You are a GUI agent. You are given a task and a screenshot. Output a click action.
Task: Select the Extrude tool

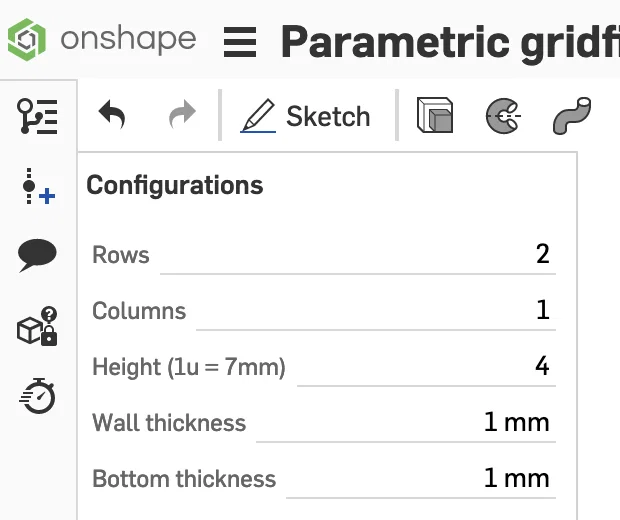435,116
